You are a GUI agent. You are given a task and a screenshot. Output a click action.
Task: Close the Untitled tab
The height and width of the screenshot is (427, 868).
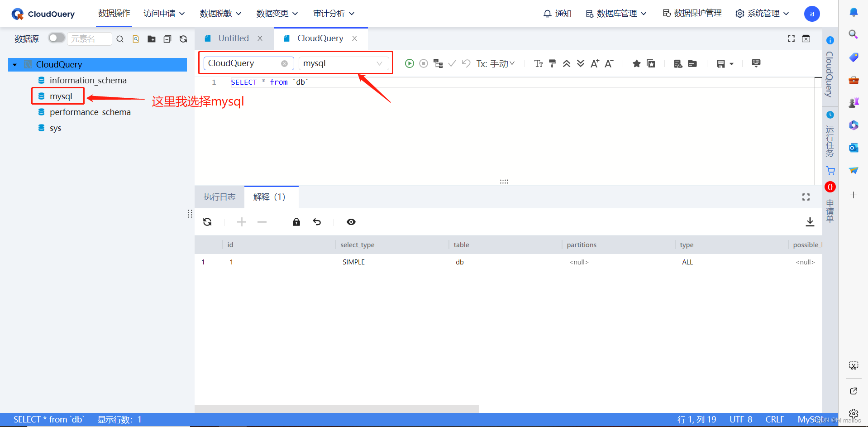pyautogui.click(x=260, y=38)
